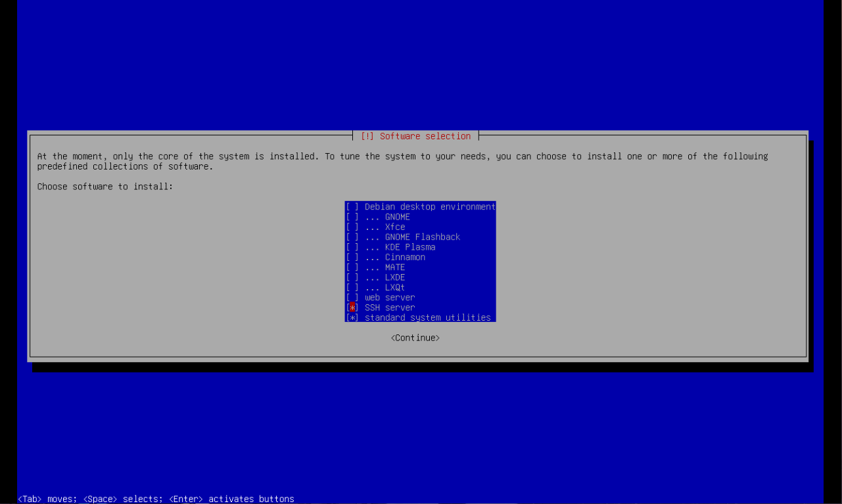842x504 pixels.
Task: Click the [!] priority marker in title
Action: tap(367, 136)
